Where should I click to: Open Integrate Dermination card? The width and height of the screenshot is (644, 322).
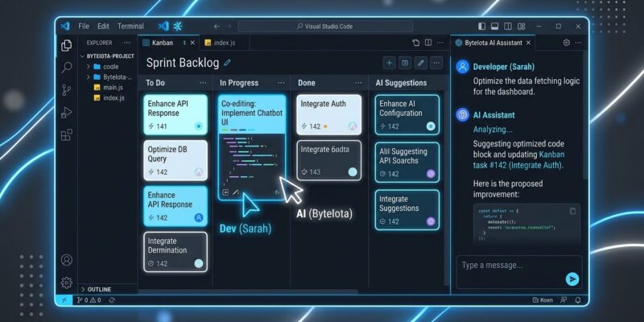point(175,252)
